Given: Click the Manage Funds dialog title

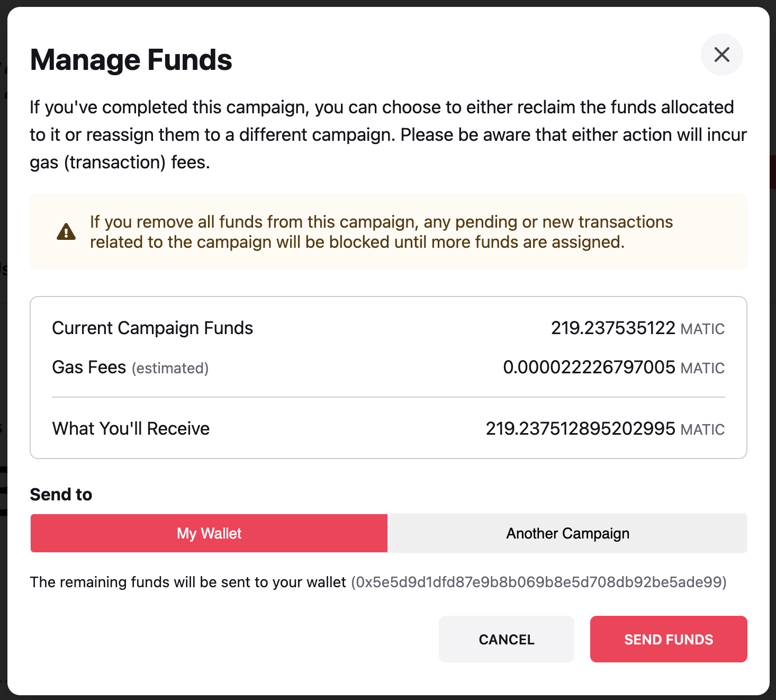Looking at the screenshot, I should 131,59.
